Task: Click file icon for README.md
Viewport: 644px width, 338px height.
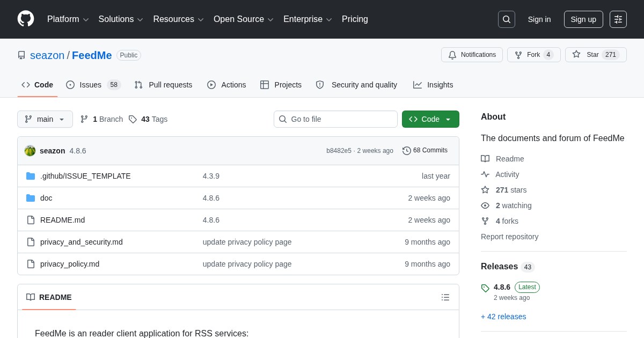Action: point(31,220)
